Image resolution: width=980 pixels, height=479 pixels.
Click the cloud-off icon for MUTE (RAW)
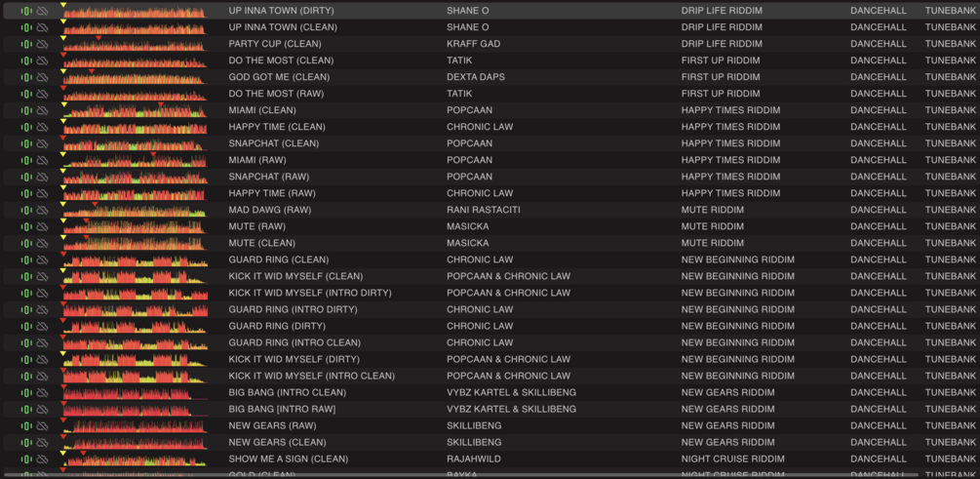coord(42,226)
